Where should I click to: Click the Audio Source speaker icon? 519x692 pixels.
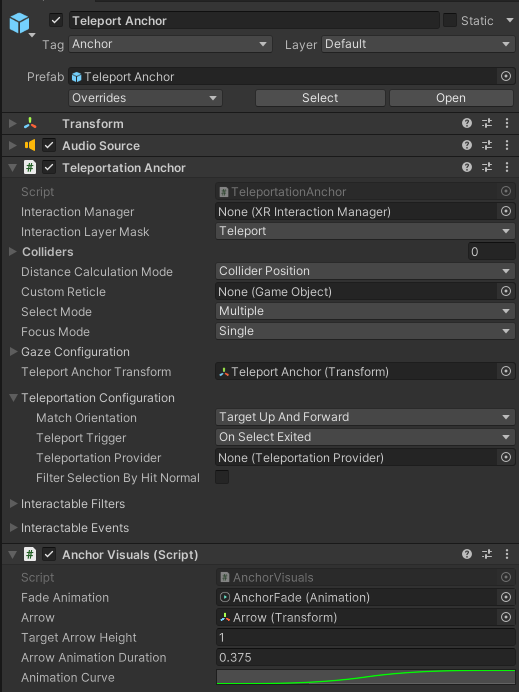30,145
